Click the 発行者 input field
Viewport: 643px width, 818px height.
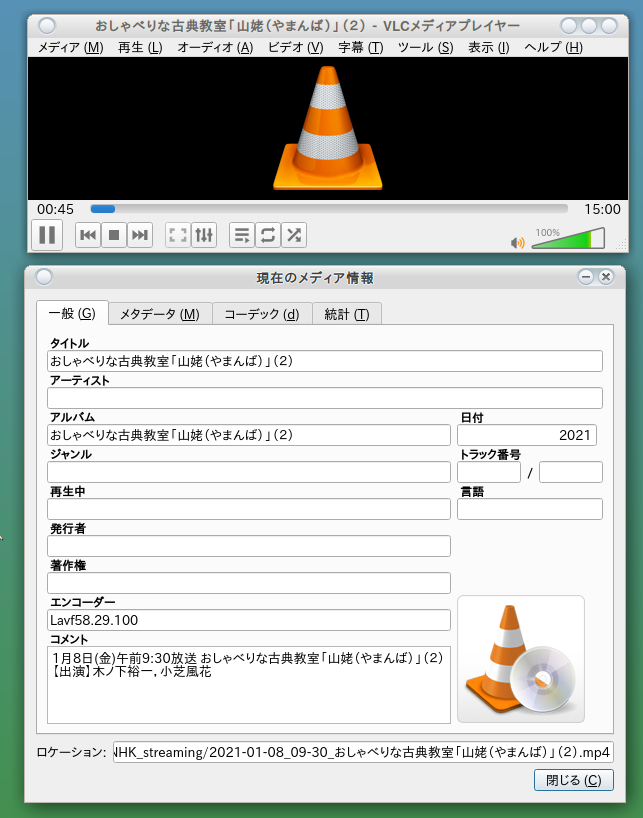249,546
